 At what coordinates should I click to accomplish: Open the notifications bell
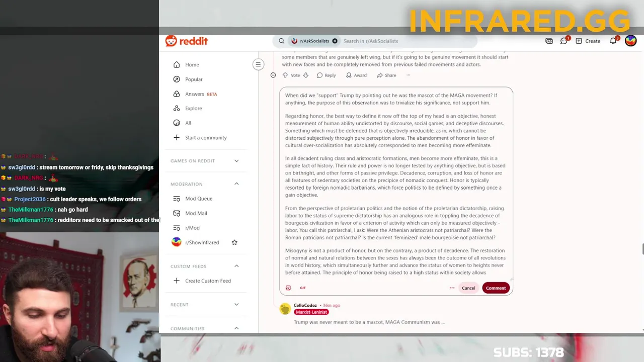(613, 41)
